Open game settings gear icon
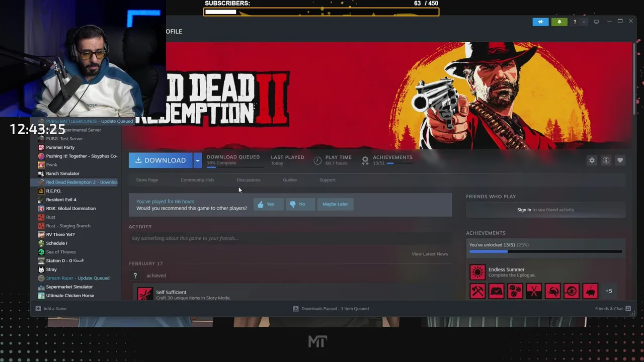The image size is (644, 362). coord(592,160)
